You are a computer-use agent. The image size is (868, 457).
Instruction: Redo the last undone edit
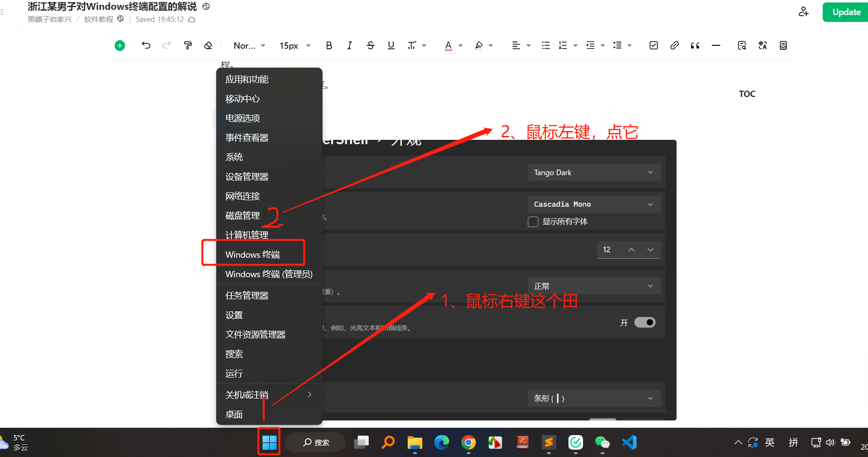click(167, 45)
